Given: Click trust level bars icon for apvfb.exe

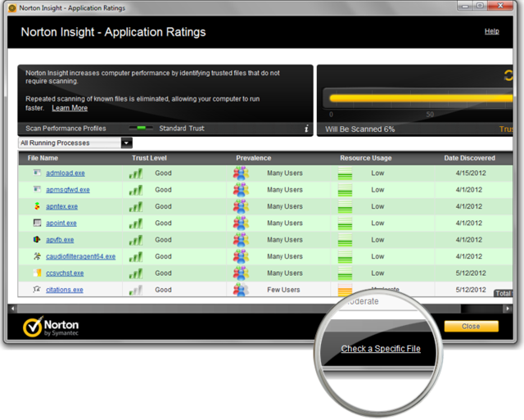Looking at the screenshot, I should (136, 240).
